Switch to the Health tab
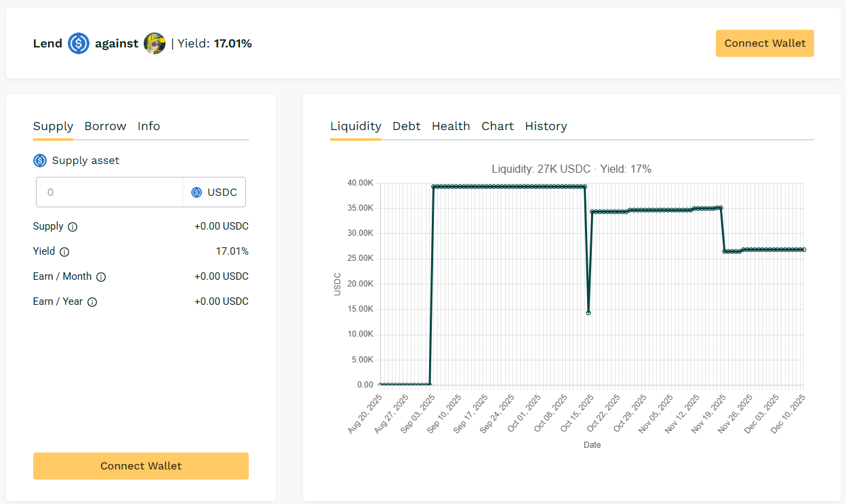 [x=451, y=126]
